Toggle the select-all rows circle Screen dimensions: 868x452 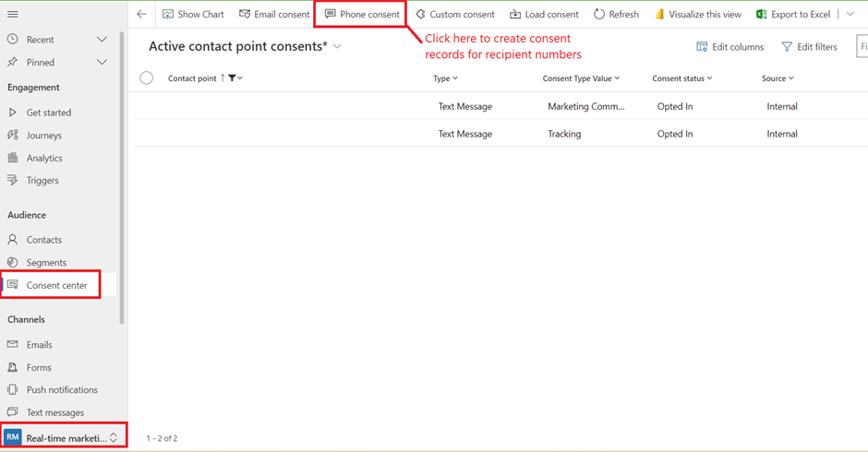(147, 78)
